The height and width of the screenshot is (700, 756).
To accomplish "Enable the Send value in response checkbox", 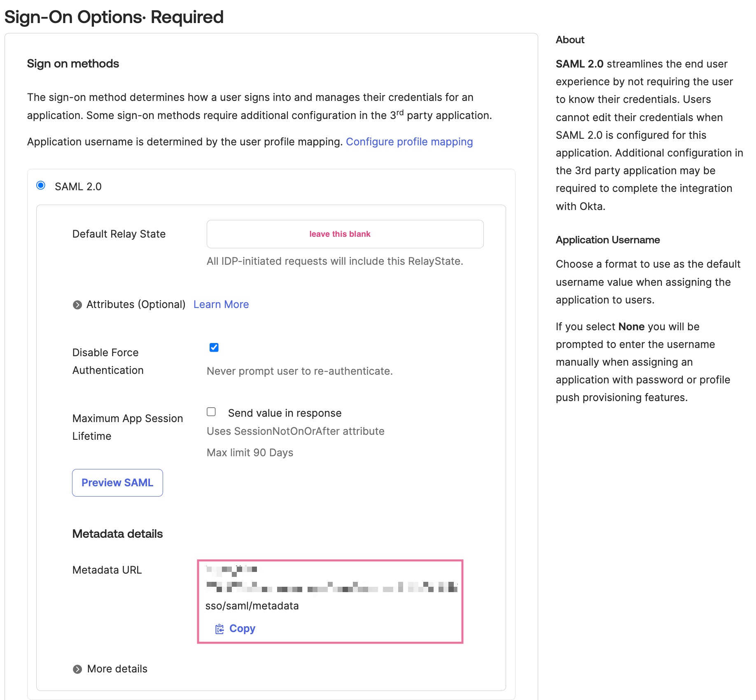I will [x=211, y=412].
